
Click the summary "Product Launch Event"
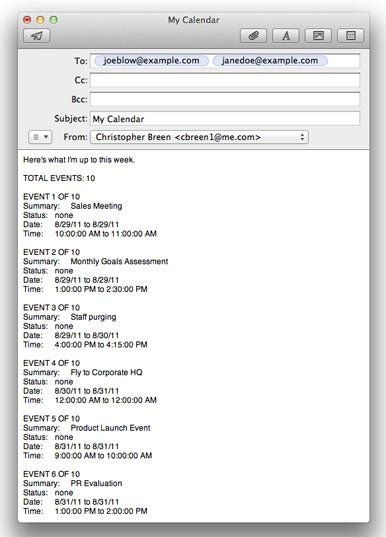point(110,428)
